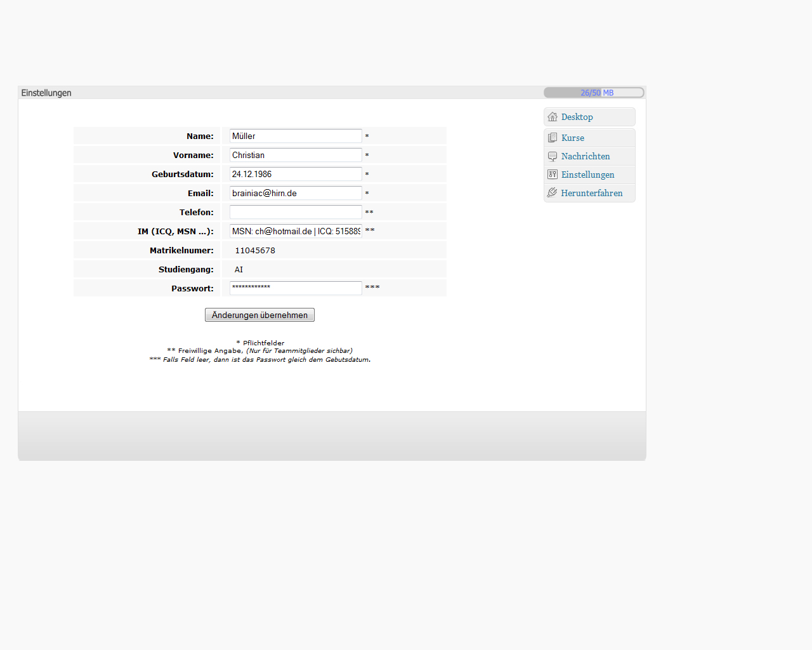The height and width of the screenshot is (650, 812).
Task: Click into the Passwort field
Action: (x=295, y=288)
